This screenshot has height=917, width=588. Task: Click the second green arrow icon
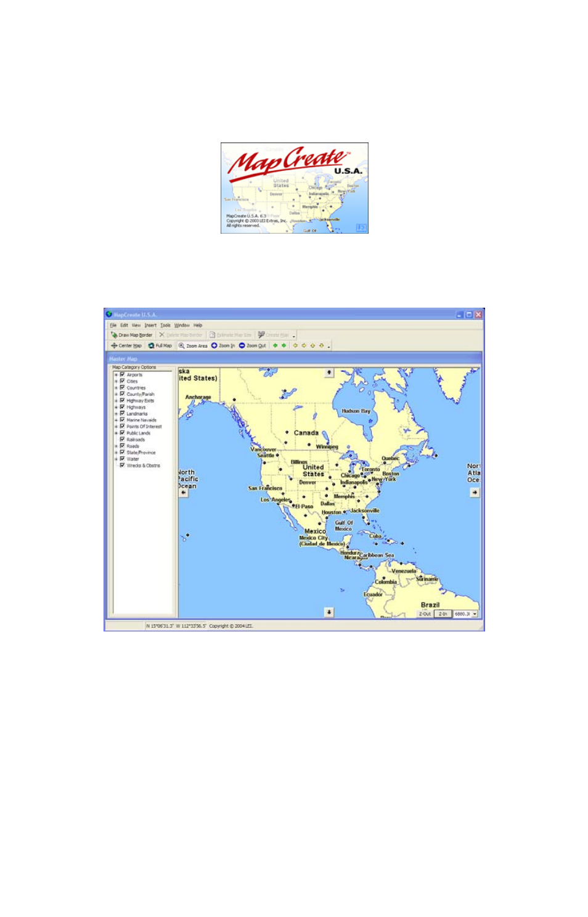pyautogui.click(x=284, y=345)
